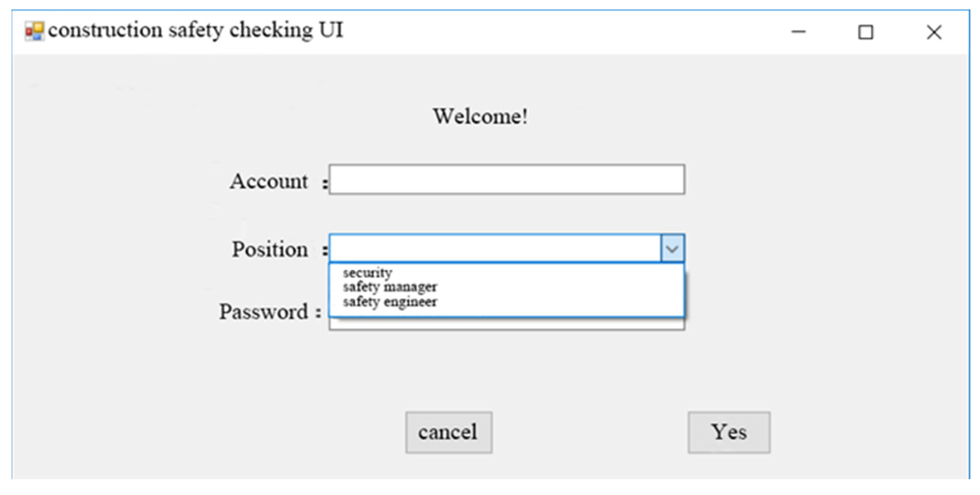Focus the Account text field
This screenshot has width=980, height=495.
[507, 180]
